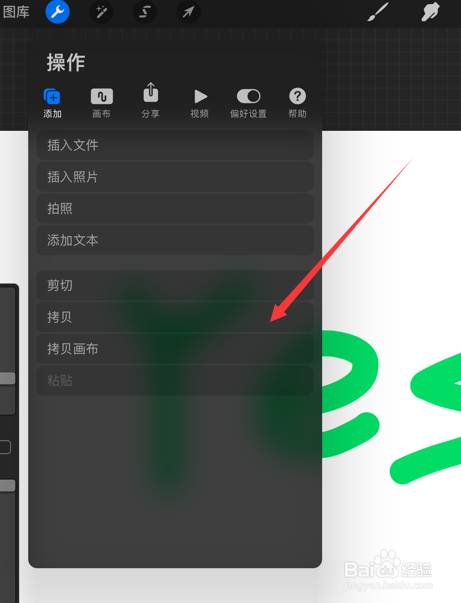This screenshot has width=461, height=603.
Task: Click the lower sidebar opacity slider
Action: point(7,485)
